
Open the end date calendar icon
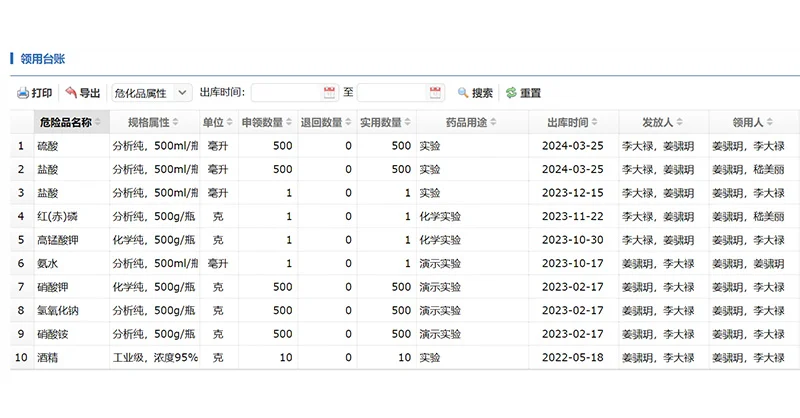[x=435, y=93]
